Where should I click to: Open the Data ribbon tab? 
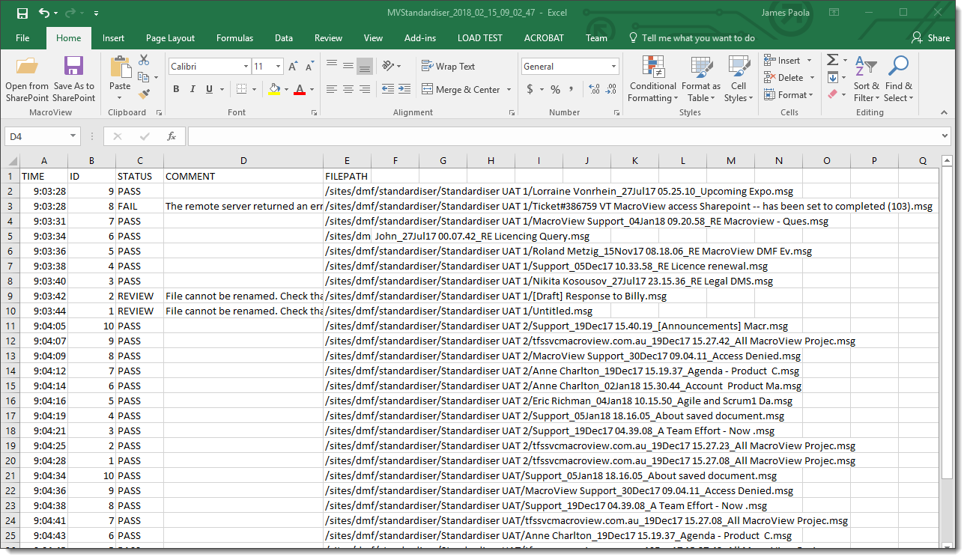click(x=284, y=38)
